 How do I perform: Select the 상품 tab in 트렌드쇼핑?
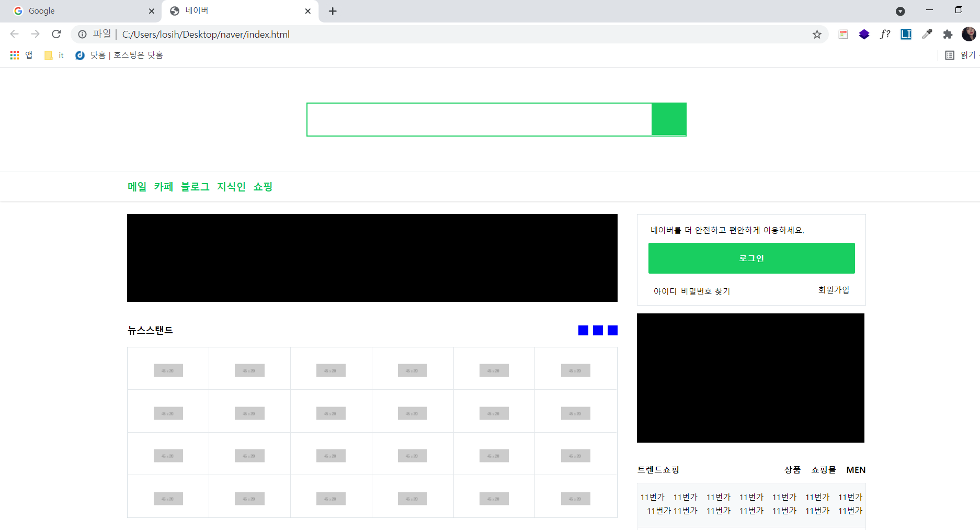[x=792, y=470]
